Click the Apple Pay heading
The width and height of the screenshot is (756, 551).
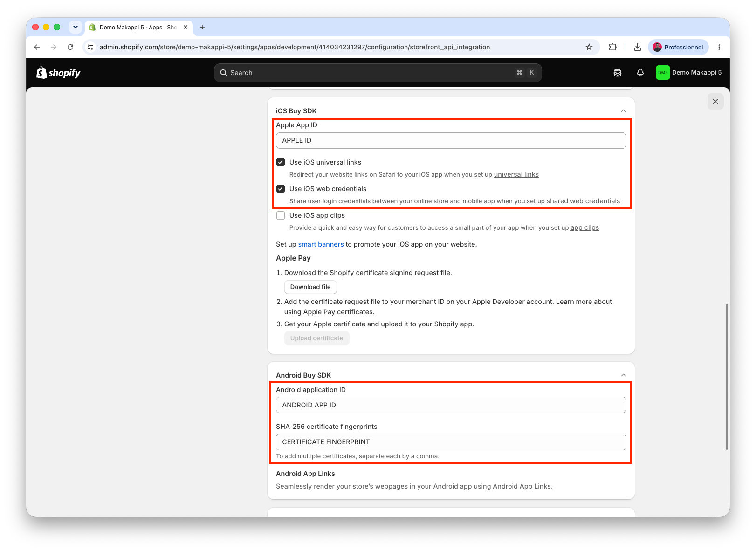(293, 258)
